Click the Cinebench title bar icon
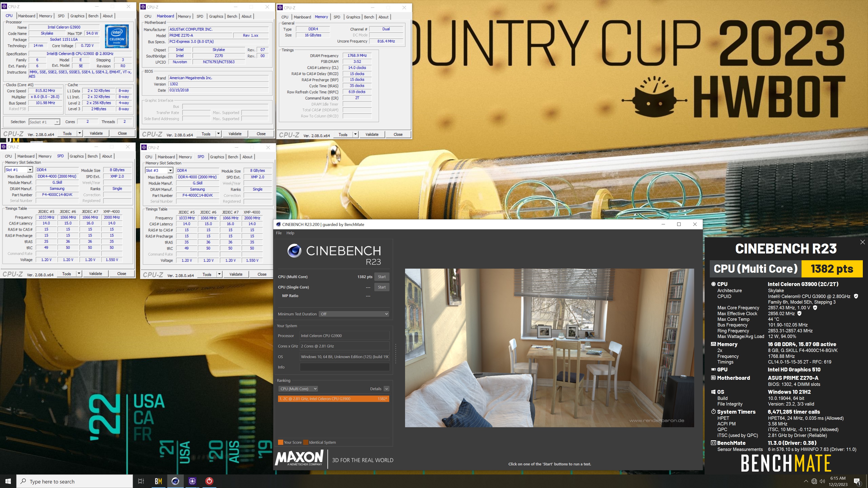The width and height of the screenshot is (868, 488). tap(278, 224)
